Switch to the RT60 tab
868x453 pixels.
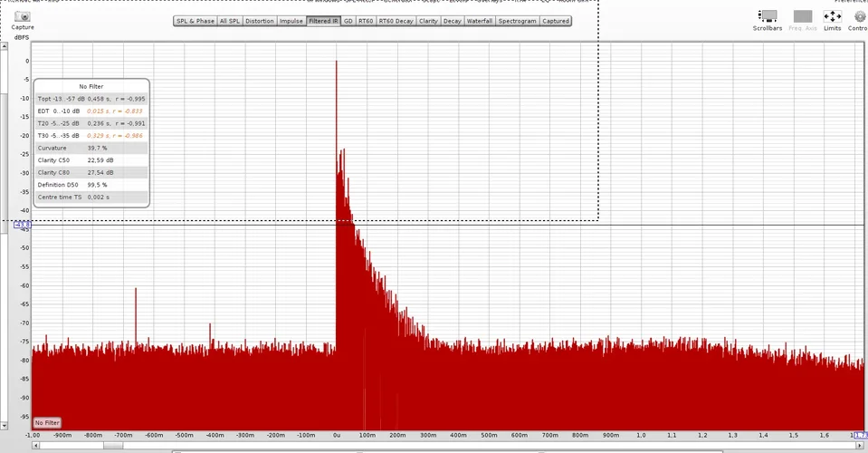point(366,21)
